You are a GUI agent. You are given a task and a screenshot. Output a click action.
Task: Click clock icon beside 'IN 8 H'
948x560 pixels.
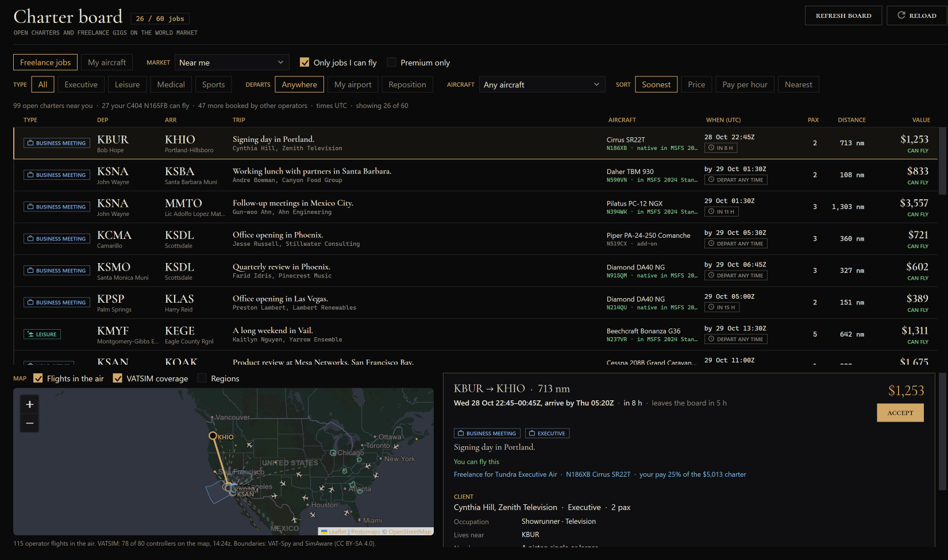[x=711, y=148]
